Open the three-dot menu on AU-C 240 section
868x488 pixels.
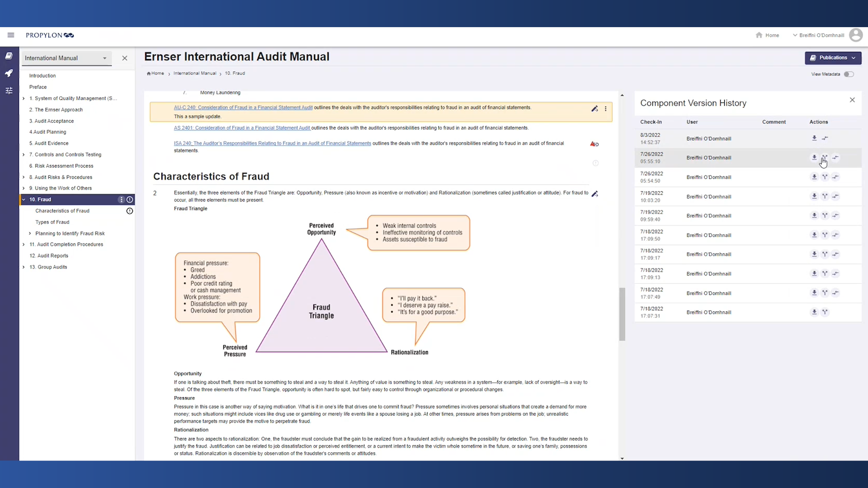[606, 109]
